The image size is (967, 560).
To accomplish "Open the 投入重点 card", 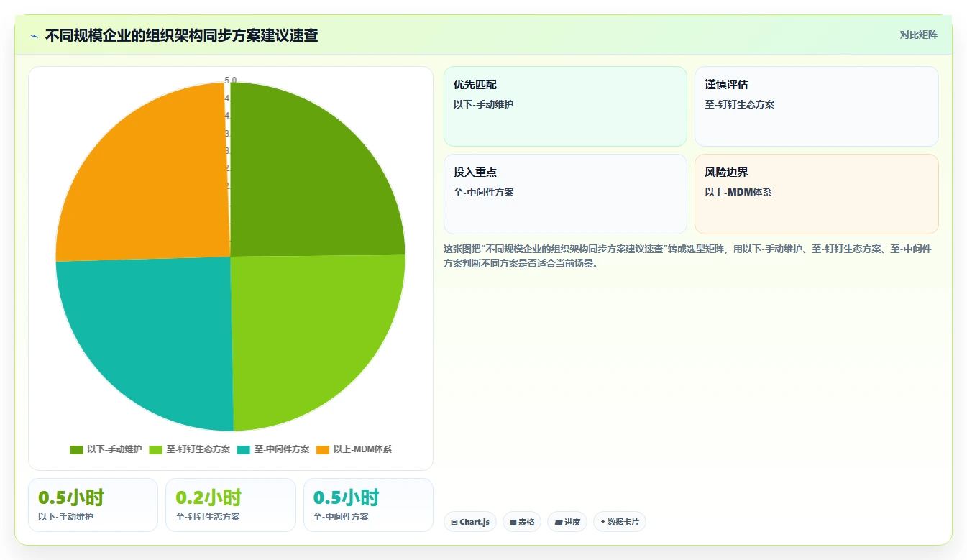I will pos(565,194).
